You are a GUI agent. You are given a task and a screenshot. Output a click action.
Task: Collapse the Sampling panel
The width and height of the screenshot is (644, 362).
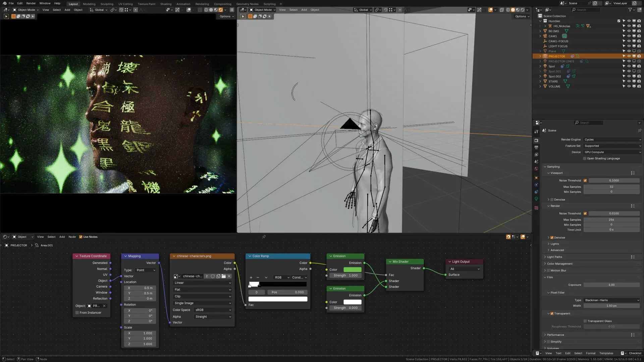pos(553,167)
